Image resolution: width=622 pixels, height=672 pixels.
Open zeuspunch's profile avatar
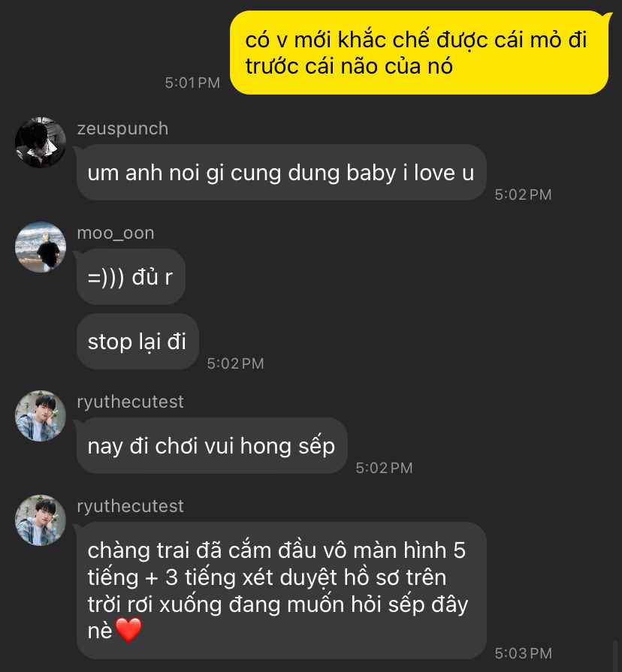click(41, 143)
